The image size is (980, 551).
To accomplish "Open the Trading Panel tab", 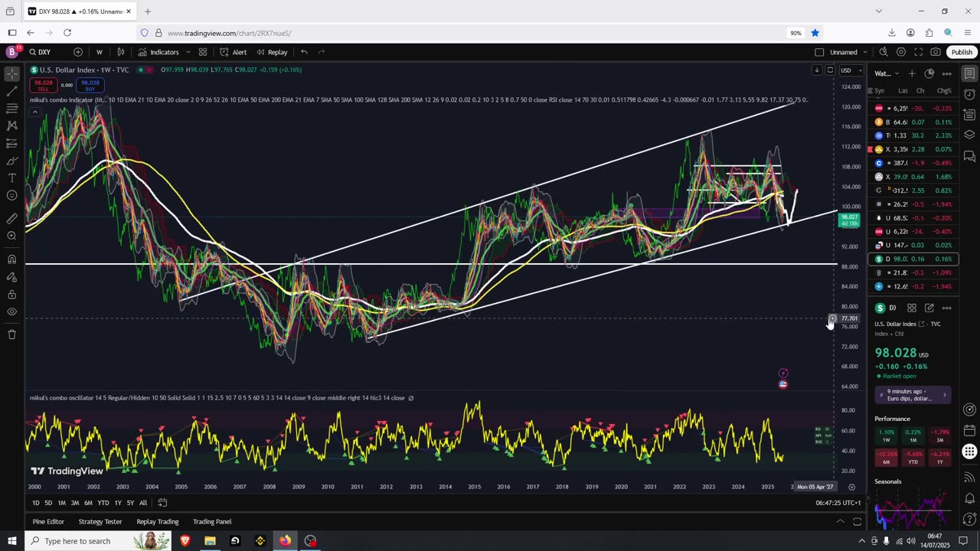I will [212, 522].
